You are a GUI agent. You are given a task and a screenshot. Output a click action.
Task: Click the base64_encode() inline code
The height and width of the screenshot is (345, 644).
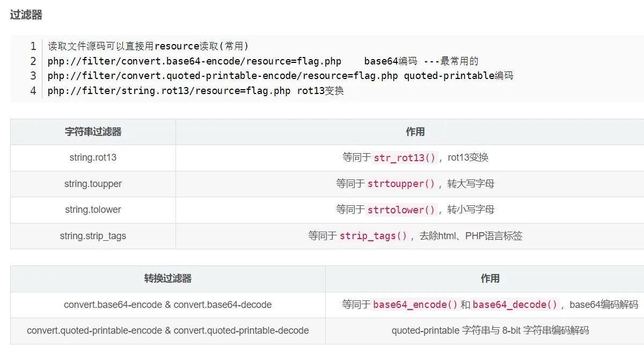[x=415, y=305]
